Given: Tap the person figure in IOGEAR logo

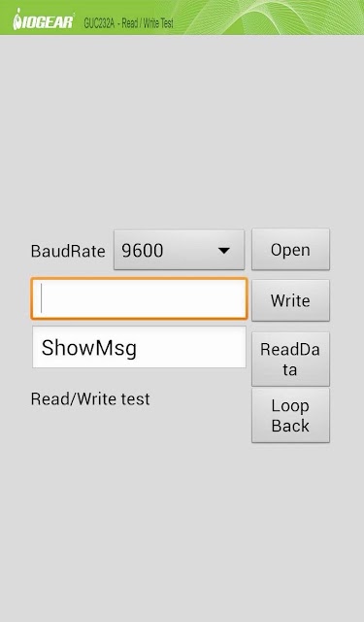Looking at the screenshot, I should coord(17,19).
